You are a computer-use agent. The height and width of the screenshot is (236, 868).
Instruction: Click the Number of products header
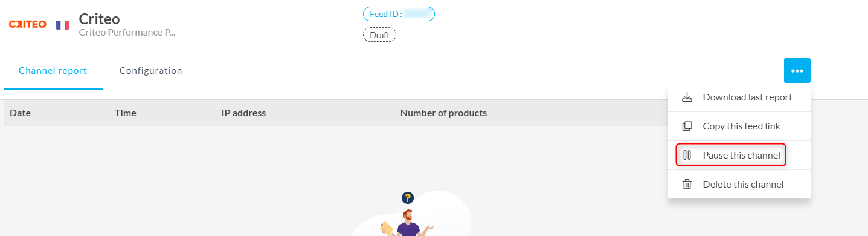coord(443,113)
